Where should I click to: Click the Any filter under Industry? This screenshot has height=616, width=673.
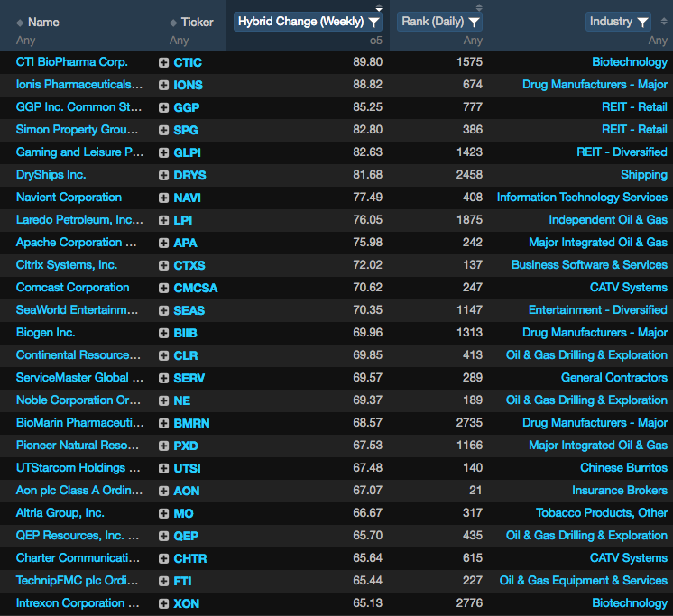coord(658,41)
